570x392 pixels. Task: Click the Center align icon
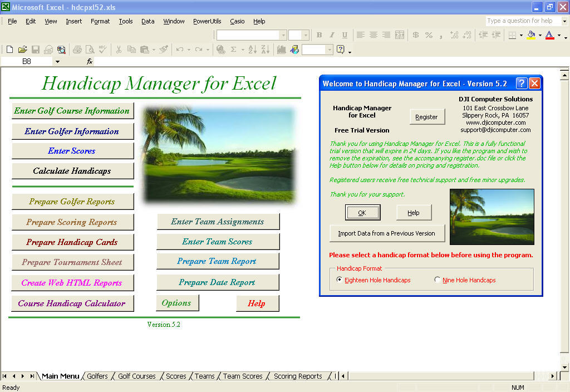coord(374,35)
